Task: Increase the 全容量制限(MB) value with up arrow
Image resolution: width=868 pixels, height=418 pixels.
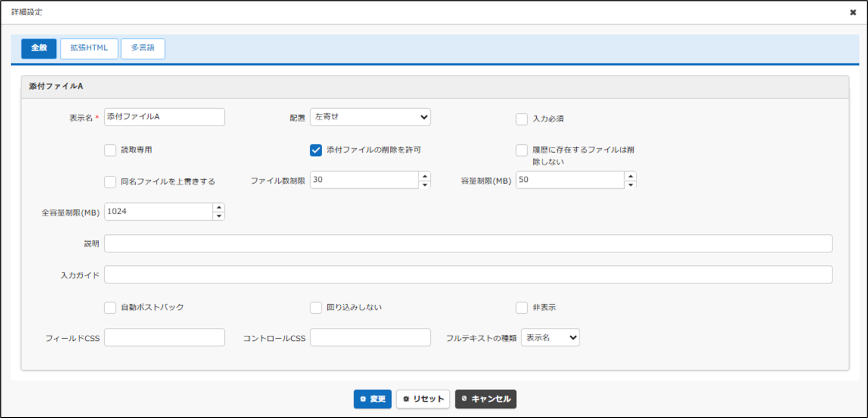Action: [219, 207]
